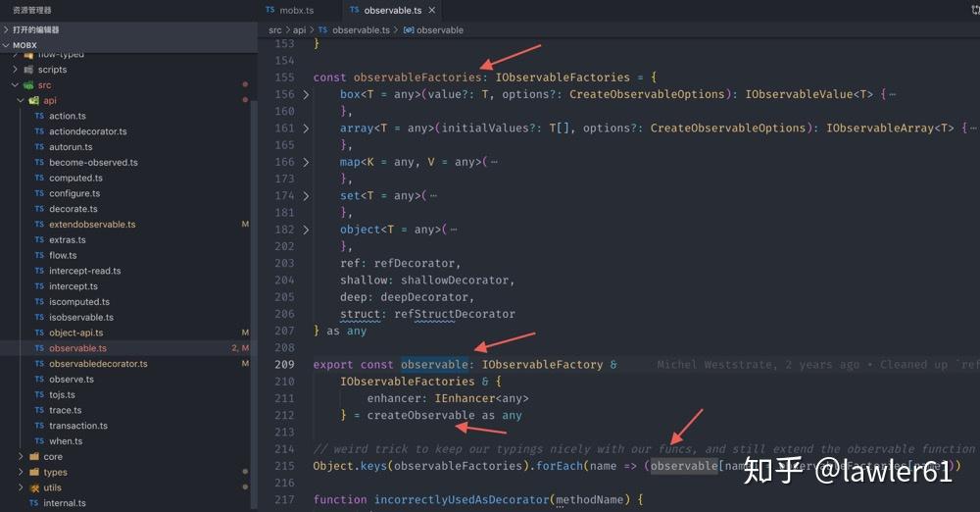The height and width of the screenshot is (512, 980).
Task: Unfold the array method at line 161
Action: tap(306, 128)
